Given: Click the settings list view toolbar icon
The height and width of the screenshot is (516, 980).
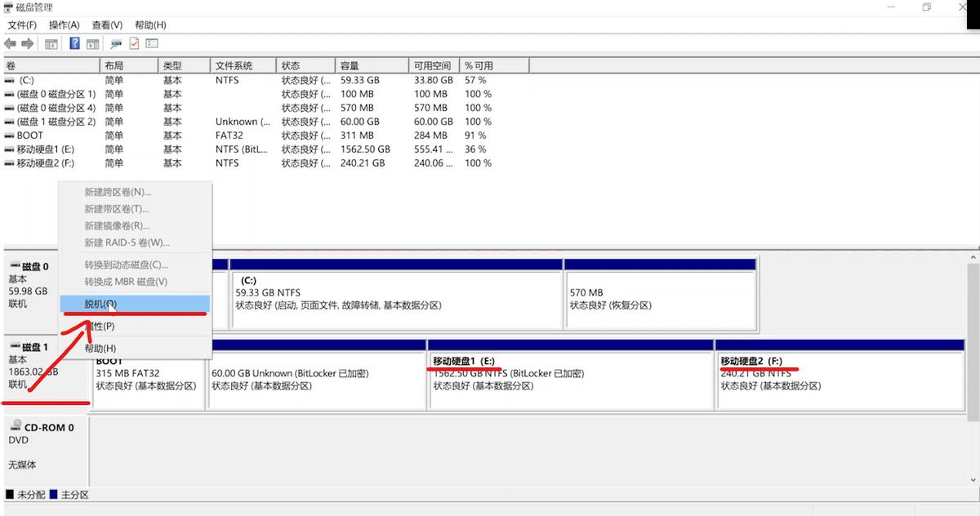Looking at the screenshot, I should tap(152, 44).
